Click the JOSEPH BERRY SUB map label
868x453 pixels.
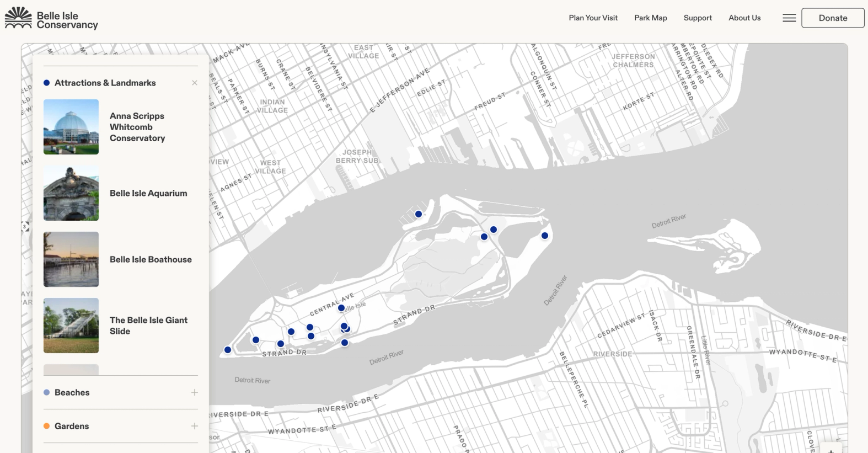[x=357, y=156]
